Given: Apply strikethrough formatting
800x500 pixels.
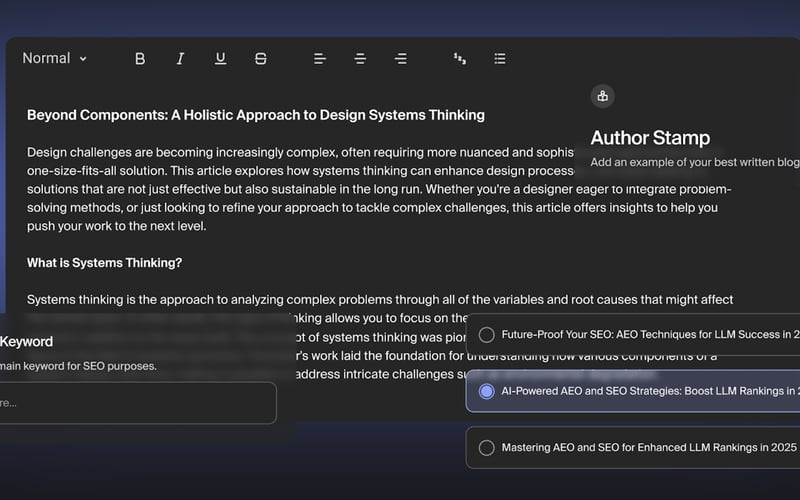Looking at the screenshot, I should [261, 59].
